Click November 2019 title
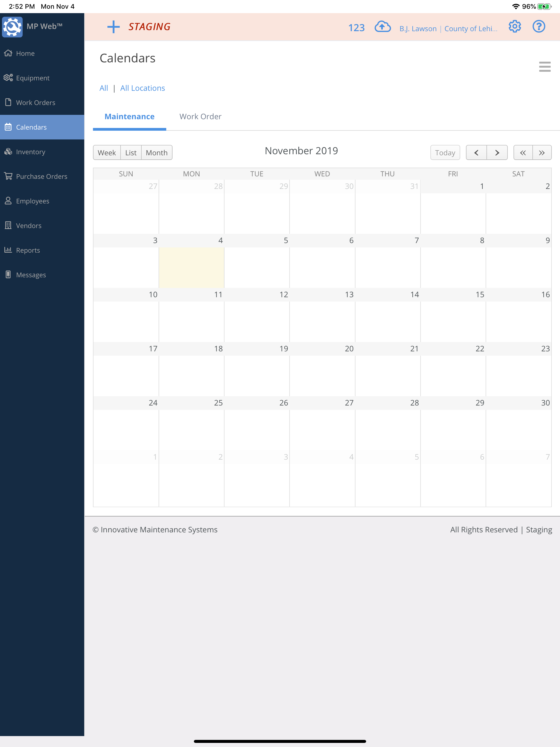 pos(301,151)
